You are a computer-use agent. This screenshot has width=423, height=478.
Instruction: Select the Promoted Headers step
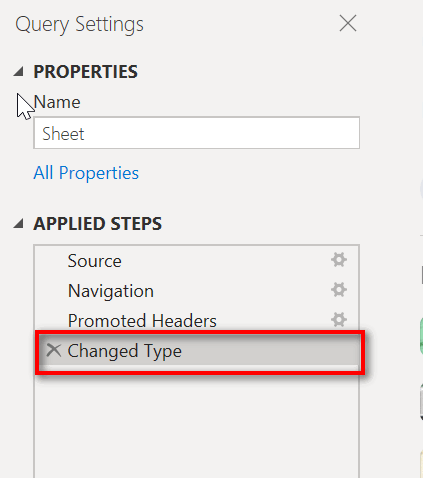(x=196, y=321)
